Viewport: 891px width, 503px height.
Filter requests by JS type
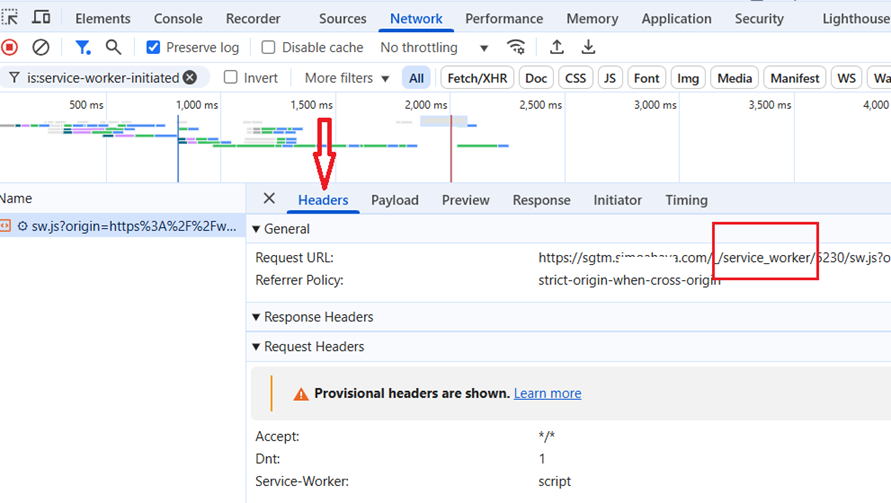point(610,78)
